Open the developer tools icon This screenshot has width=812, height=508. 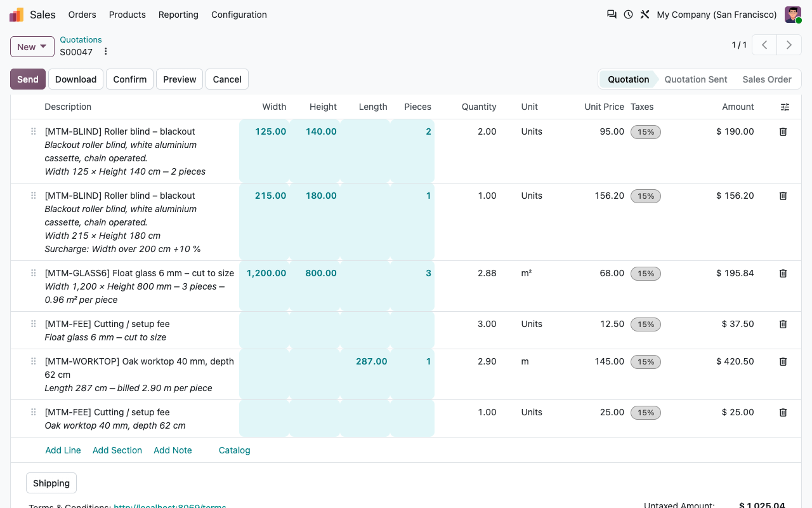[645, 15]
